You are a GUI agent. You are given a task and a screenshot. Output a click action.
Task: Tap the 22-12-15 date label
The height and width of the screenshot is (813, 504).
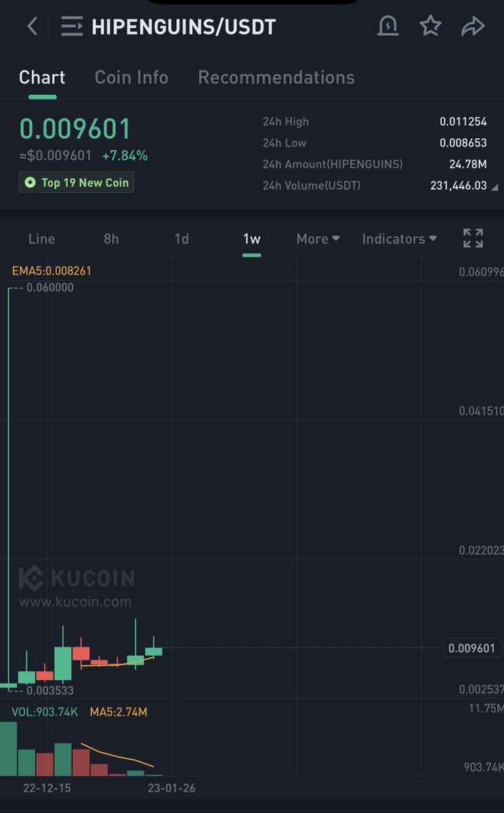(x=47, y=788)
